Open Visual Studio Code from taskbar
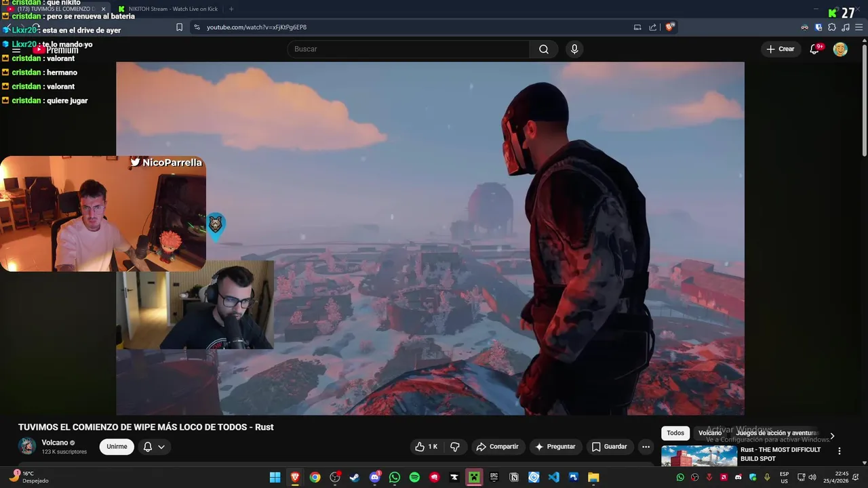 click(554, 477)
